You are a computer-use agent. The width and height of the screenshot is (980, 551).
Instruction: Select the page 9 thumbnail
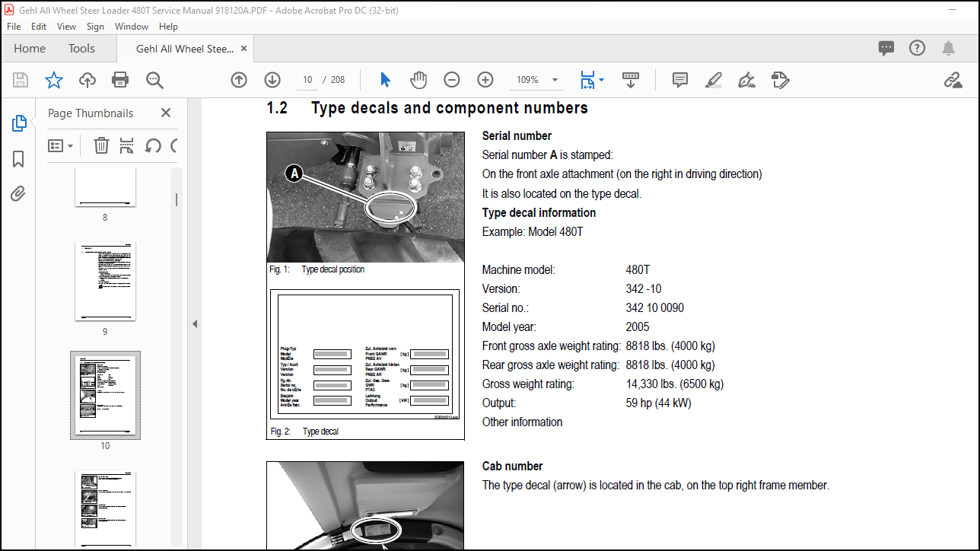[105, 282]
